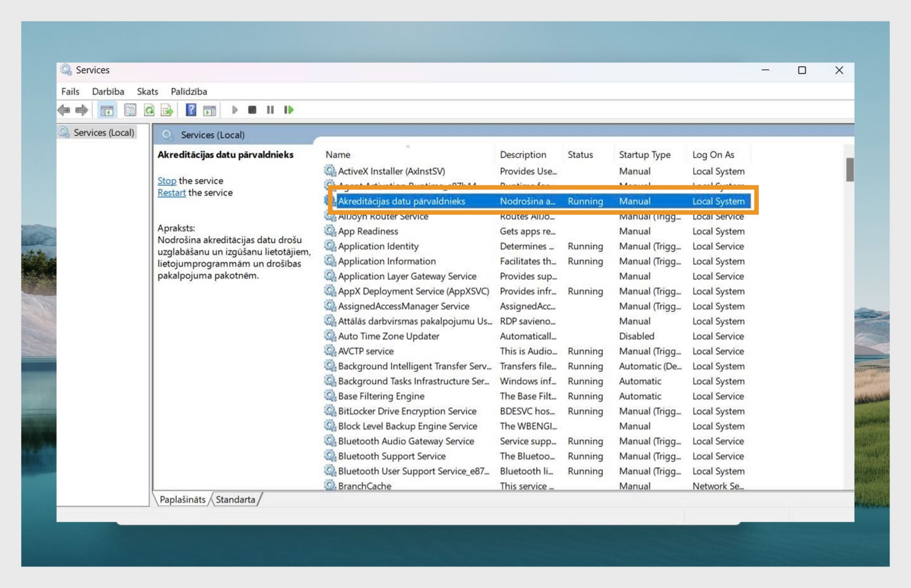The width and height of the screenshot is (911, 588).
Task: Open the Darbība menu
Action: point(108,92)
